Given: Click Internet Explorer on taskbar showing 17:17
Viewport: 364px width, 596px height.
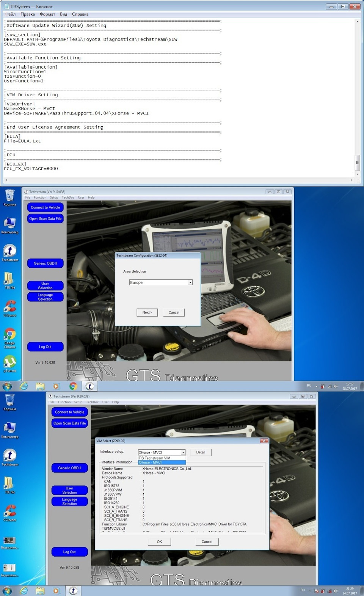Looking at the screenshot, I should tap(24, 386).
